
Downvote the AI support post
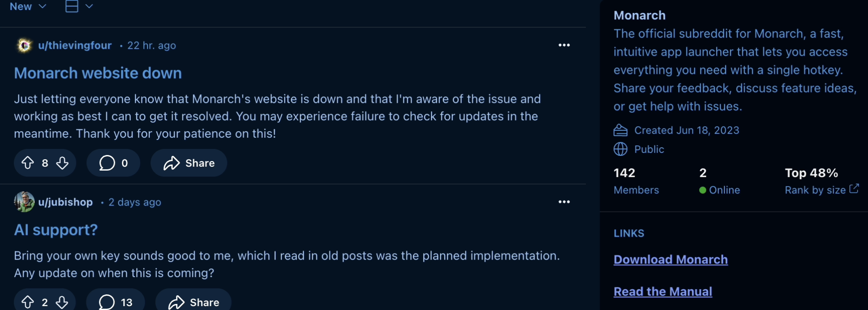click(62, 302)
